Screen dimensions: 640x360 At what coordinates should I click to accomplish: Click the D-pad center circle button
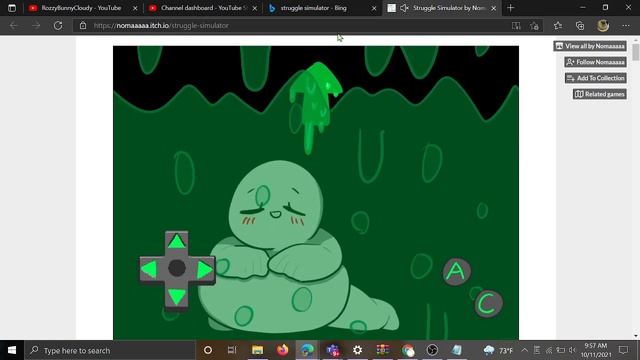pyautogui.click(x=177, y=268)
